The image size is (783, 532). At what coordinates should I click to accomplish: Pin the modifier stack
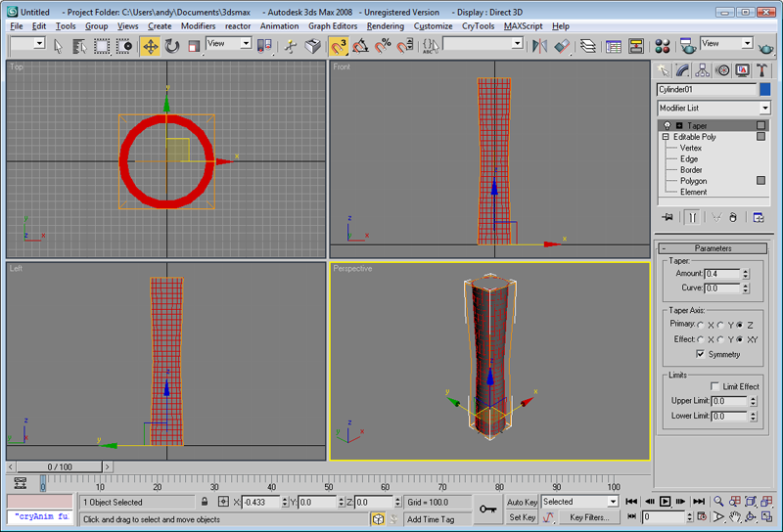tap(668, 217)
